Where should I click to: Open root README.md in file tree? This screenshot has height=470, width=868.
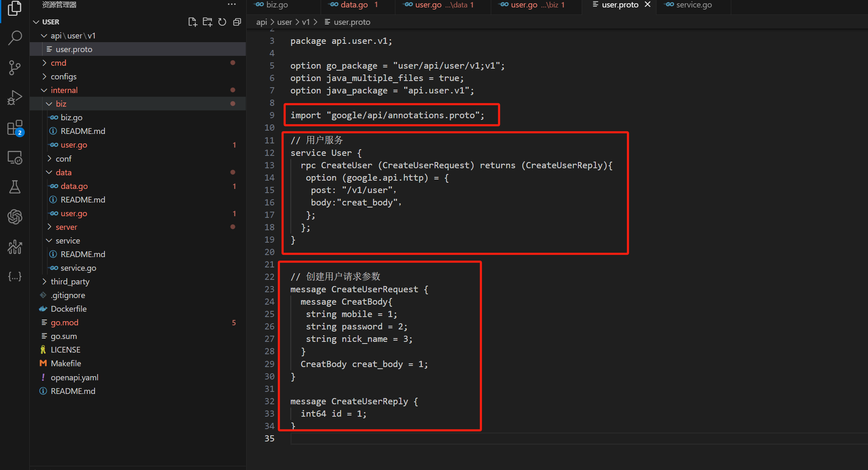coord(138,391)
